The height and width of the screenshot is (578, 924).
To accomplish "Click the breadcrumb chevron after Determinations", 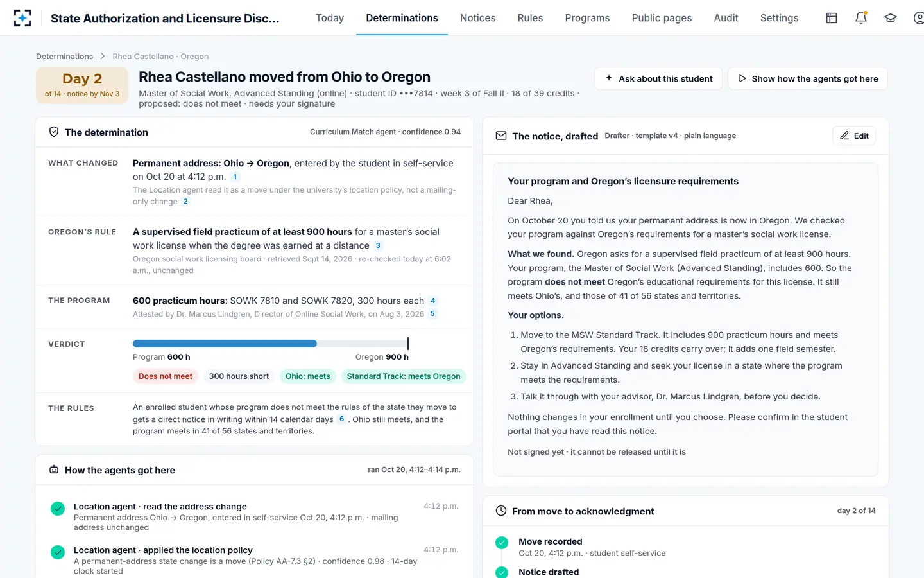I will 103,57.
